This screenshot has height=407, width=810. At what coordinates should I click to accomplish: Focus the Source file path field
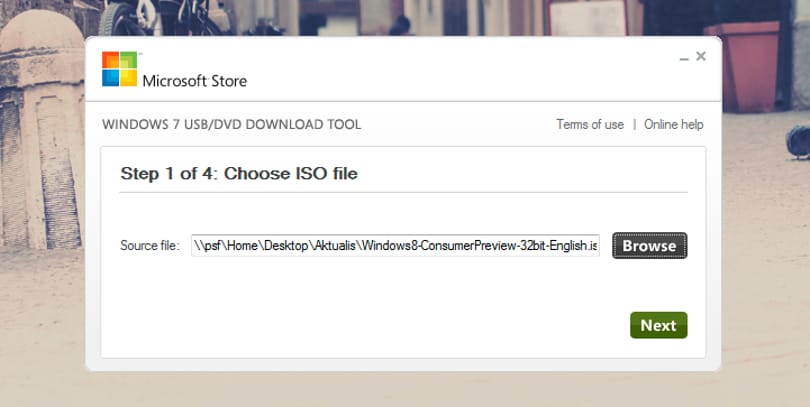tap(395, 245)
